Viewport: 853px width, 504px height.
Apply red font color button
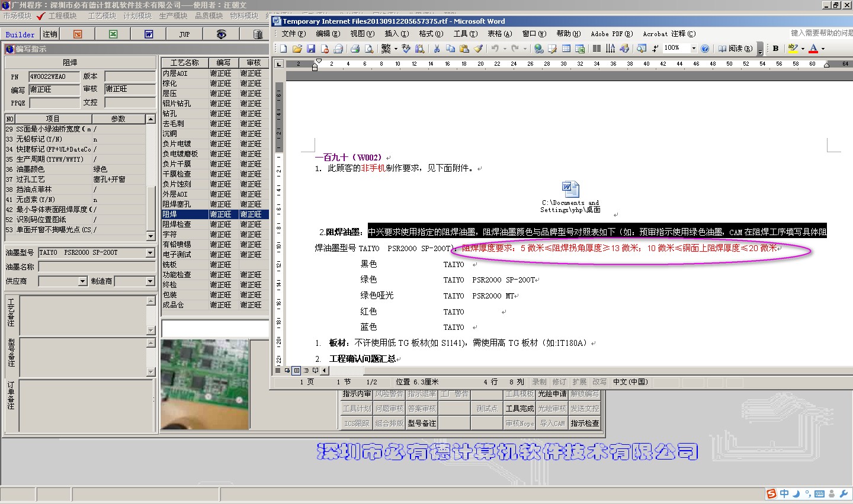[x=814, y=49]
